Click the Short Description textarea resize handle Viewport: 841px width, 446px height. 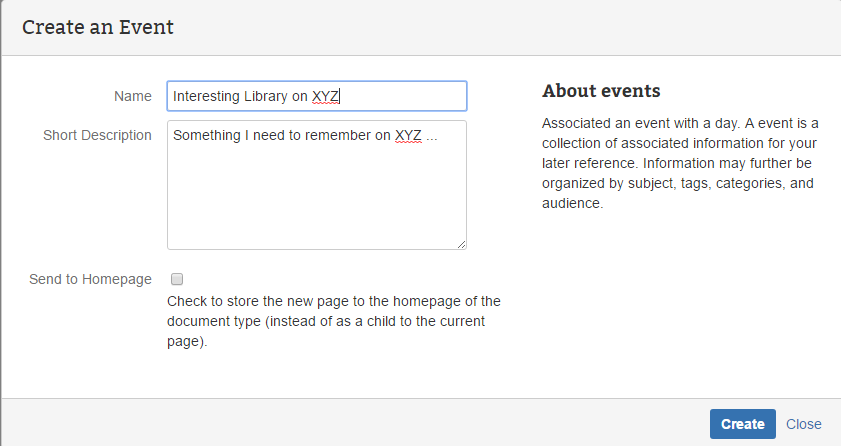(462, 244)
